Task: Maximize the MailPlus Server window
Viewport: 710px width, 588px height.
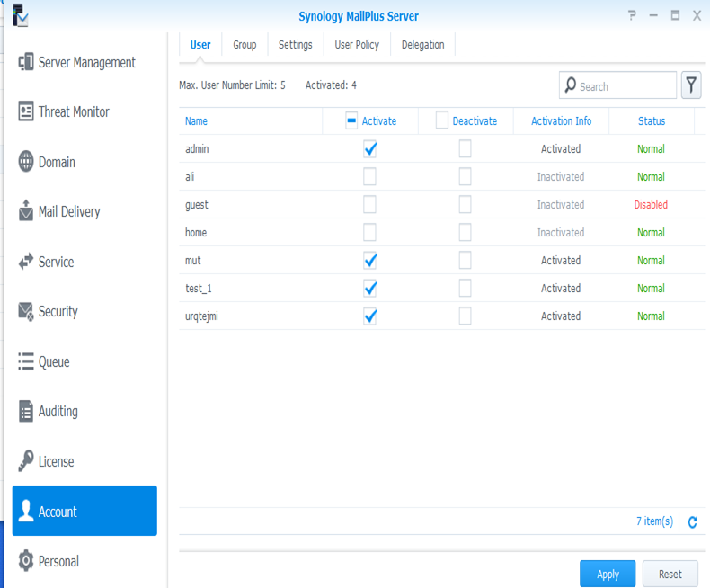Action: pyautogui.click(x=675, y=15)
